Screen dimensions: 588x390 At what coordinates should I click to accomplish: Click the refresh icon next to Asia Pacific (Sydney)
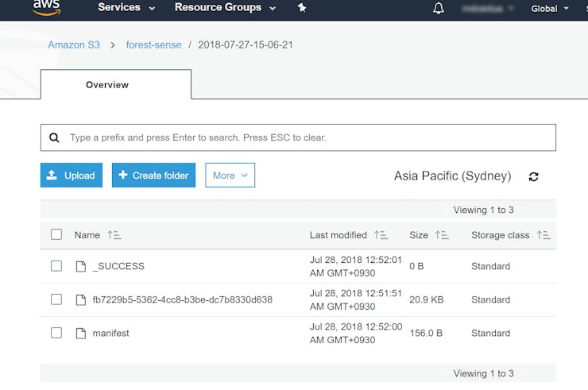(534, 176)
